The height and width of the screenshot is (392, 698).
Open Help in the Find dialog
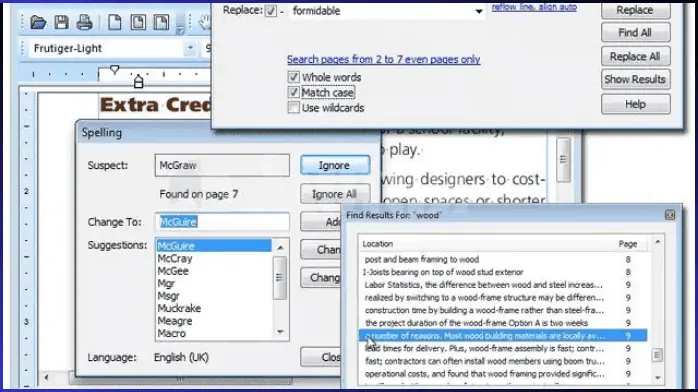click(635, 104)
